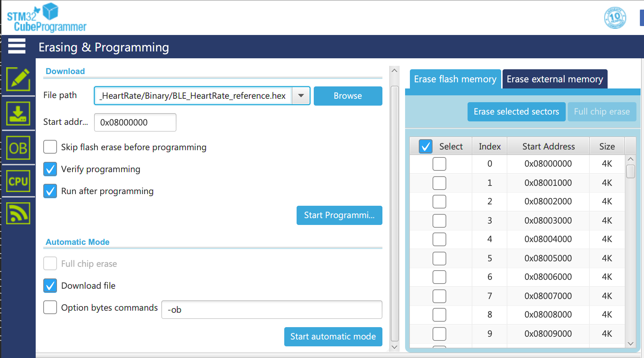Enable Option bytes commands
644x358 pixels.
pos(50,307)
